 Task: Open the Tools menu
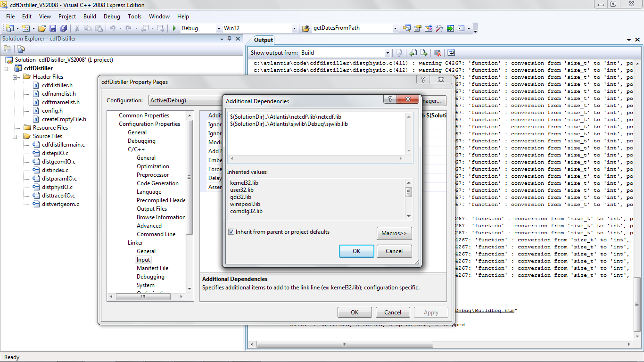tap(134, 16)
